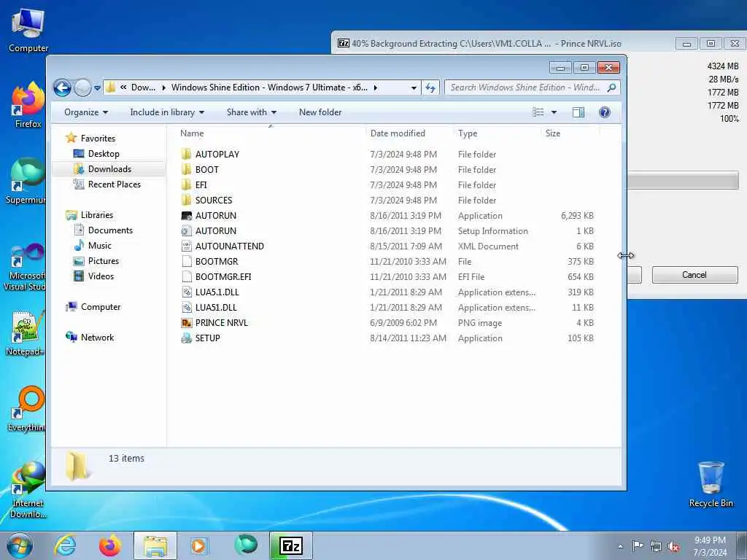Open Recent Places in Favorites
The image size is (747, 560).
tap(114, 184)
